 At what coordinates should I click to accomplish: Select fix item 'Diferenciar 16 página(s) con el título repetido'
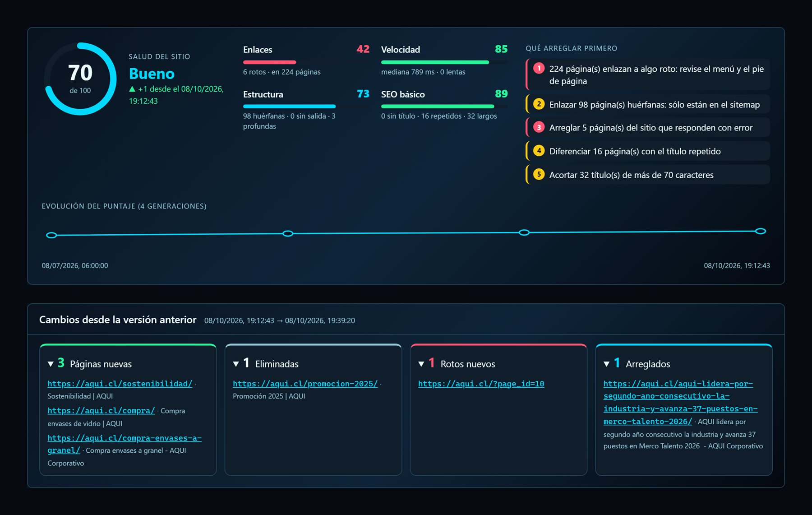[x=648, y=151]
